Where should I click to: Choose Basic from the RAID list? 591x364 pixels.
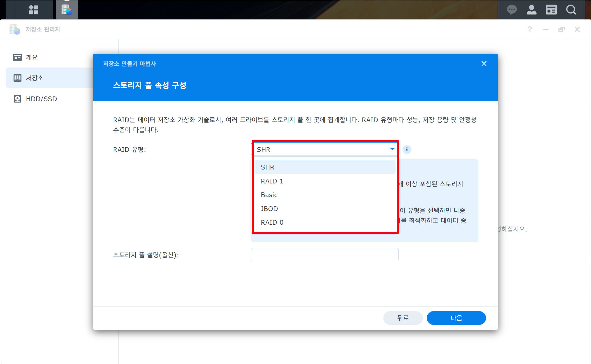point(269,195)
